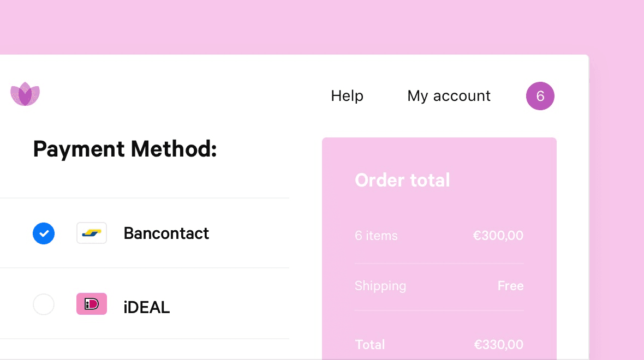644x360 pixels.
Task: Choose the Bancontact payment label
Action: tap(166, 233)
